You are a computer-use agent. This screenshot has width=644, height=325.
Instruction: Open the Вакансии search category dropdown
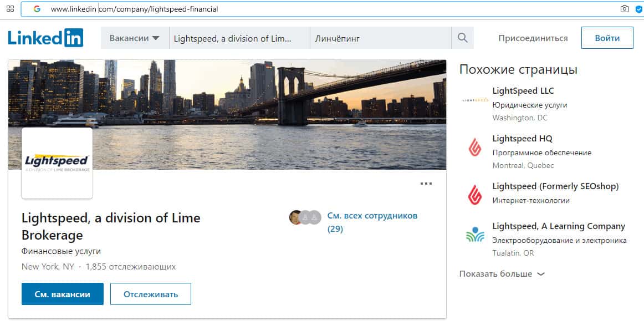tap(135, 38)
